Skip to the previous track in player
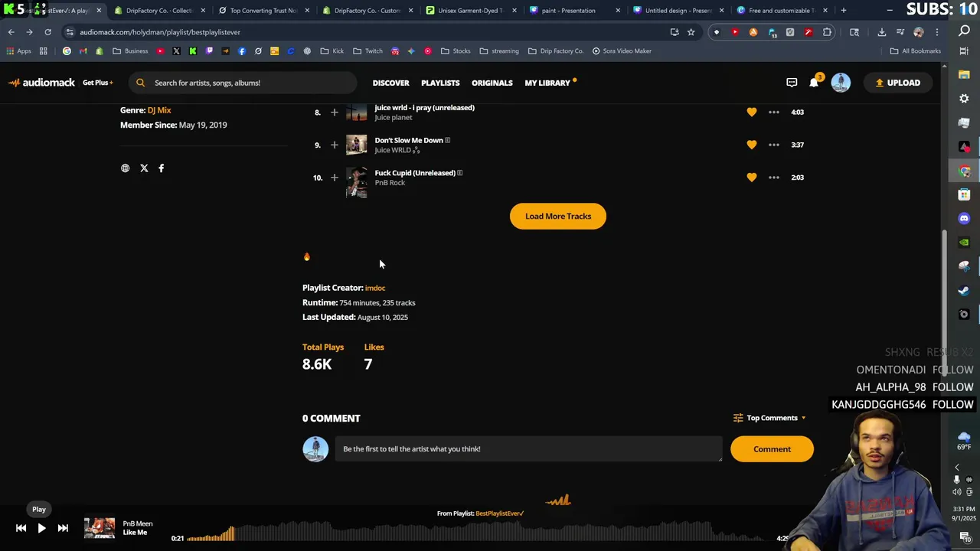 click(x=21, y=528)
